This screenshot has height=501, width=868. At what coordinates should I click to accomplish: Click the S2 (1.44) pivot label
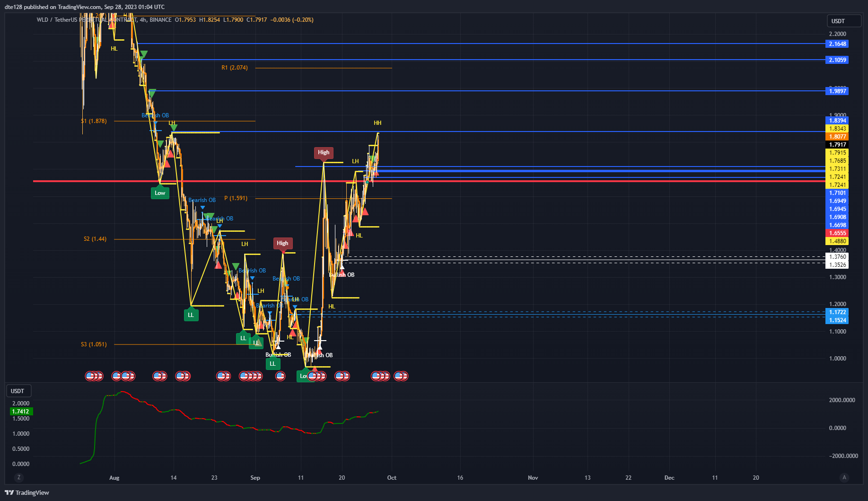coord(95,239)
